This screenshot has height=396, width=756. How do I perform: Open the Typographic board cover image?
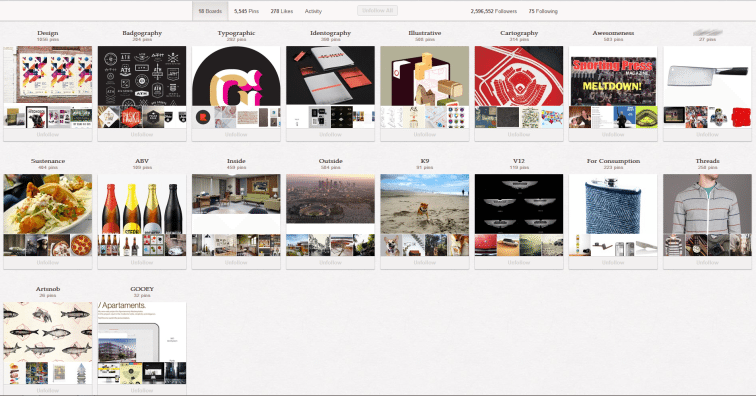pos(236,76)
